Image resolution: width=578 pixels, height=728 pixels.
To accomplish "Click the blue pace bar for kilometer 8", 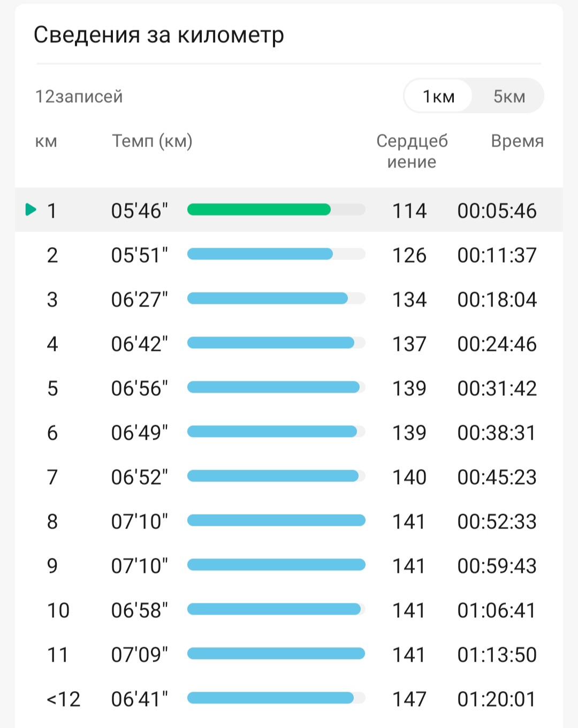I will (x=276, y=520).
